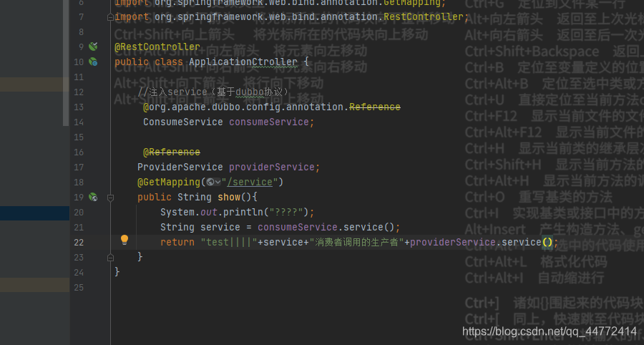The height and width of the screenshot is (345, 644).
Task: Click the left panel's vertical scrollbar thumb
Action: pyautogui.click(x=66, y=63)
